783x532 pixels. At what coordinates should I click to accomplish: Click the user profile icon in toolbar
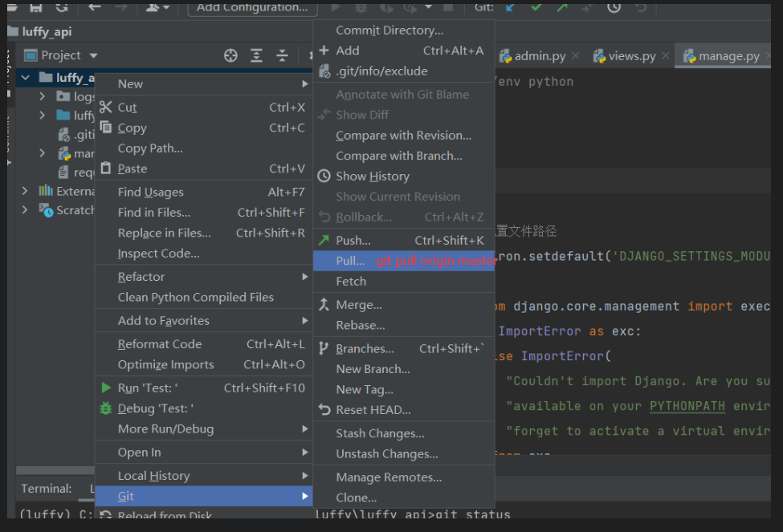[157, 7]
